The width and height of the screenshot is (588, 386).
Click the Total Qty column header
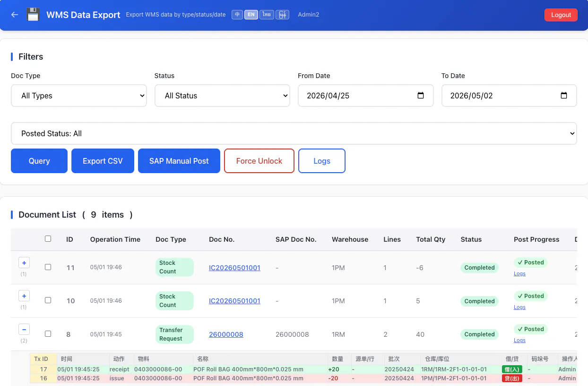(x=431, y=239)
